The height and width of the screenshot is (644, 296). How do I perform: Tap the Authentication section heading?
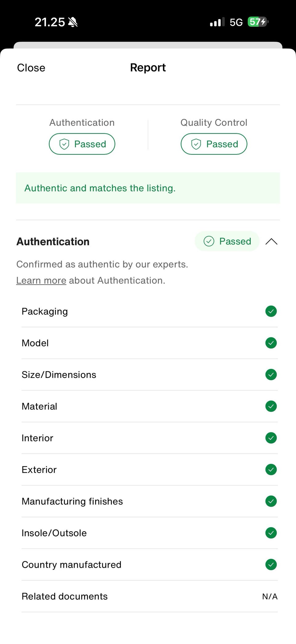53,241
